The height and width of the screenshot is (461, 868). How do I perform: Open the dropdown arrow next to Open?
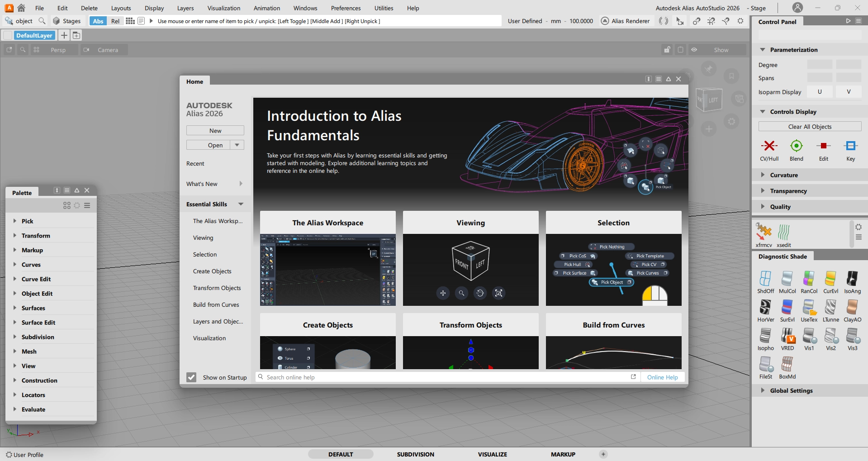click(x=237, y=145)
